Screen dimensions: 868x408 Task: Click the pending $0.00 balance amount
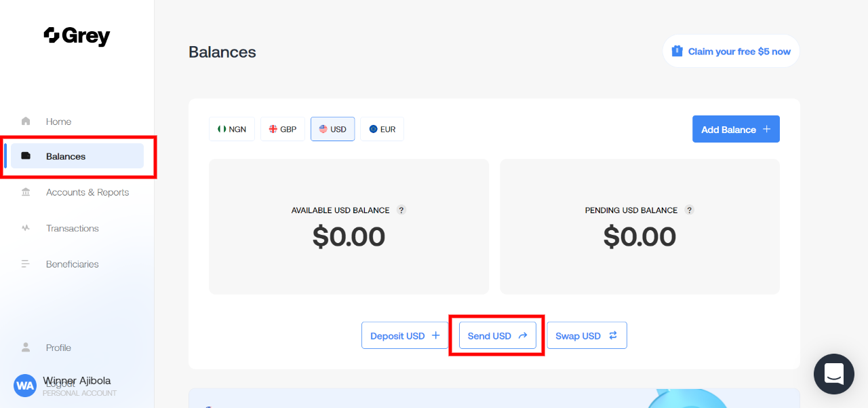click(639, 236)
